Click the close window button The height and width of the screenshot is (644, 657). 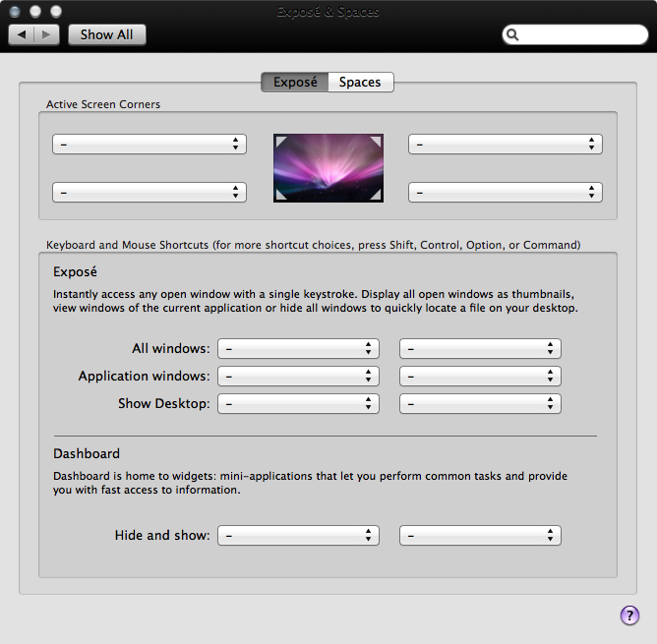[15, 12]
